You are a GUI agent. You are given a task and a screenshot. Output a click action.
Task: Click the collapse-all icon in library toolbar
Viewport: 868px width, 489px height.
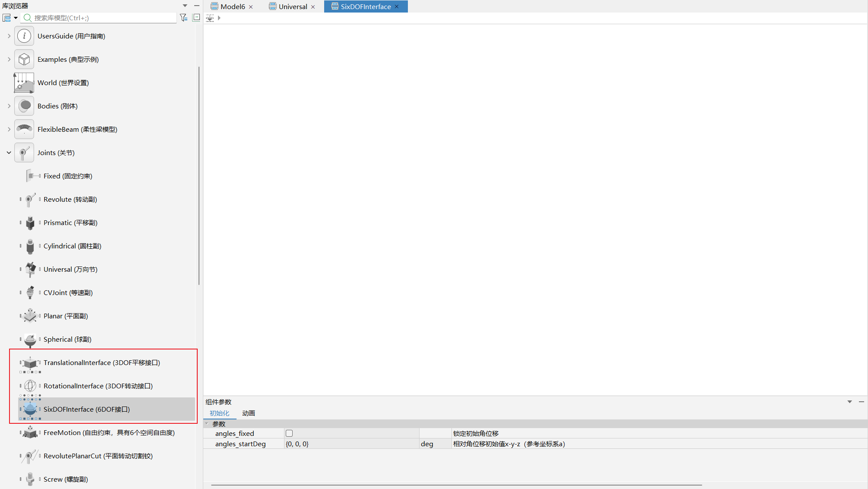pyautogui.click(x=196, y=18)
